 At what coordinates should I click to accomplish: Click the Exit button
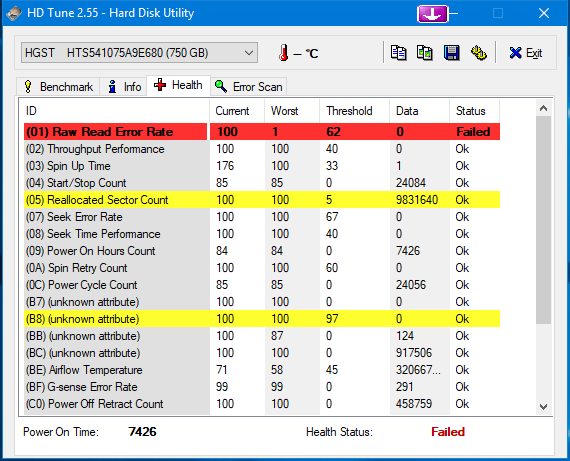526,53
